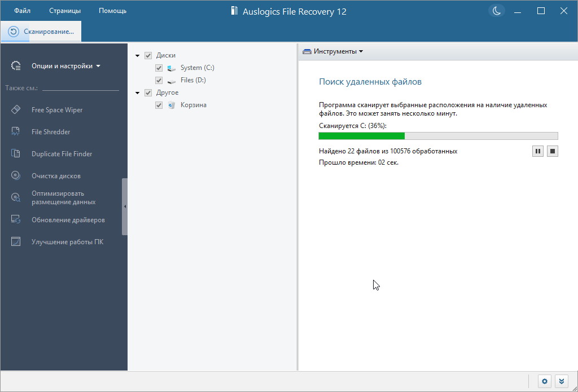Open Duplicate File Finder tool
This screenshot has width=578, height=392.
(62, 154)
